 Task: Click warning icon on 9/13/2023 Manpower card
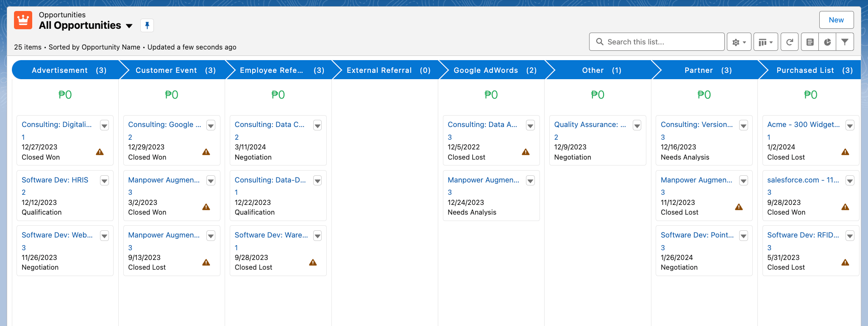206,262
